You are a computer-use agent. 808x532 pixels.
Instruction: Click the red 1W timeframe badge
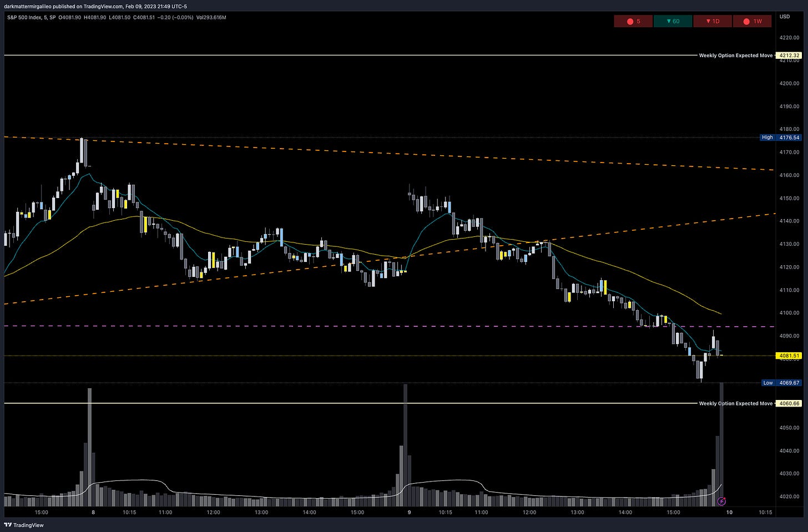[752, 21]
